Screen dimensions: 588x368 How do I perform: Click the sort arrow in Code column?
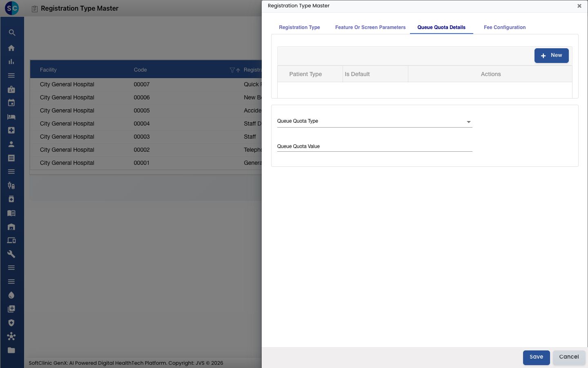tap(238, 70)
